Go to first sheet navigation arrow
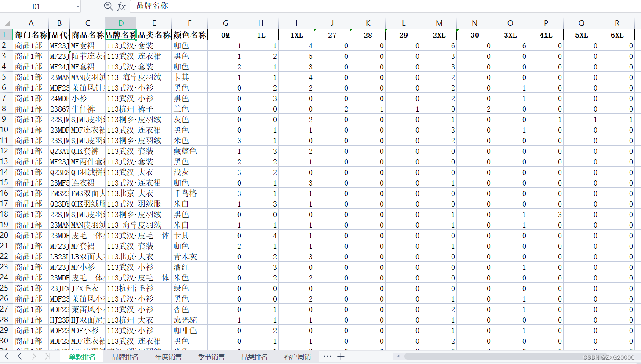This screenshot has height=364, width=641. click(6, 357)
